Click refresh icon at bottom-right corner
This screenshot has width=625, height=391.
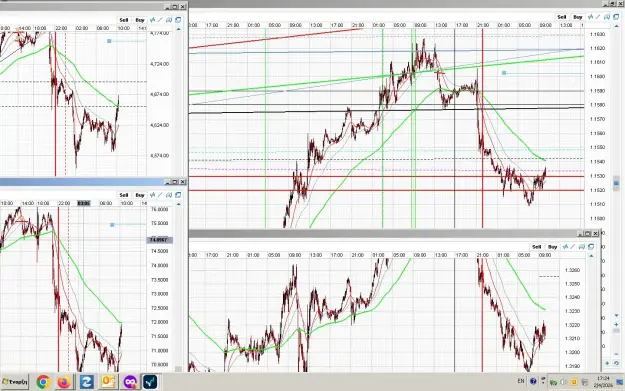(616, 363)
